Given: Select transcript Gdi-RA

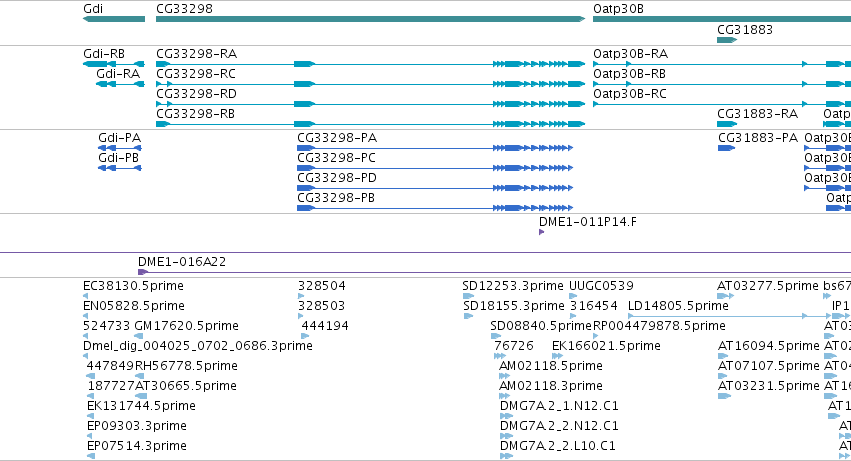Looking at the screenshot, I should pos(118,74).
